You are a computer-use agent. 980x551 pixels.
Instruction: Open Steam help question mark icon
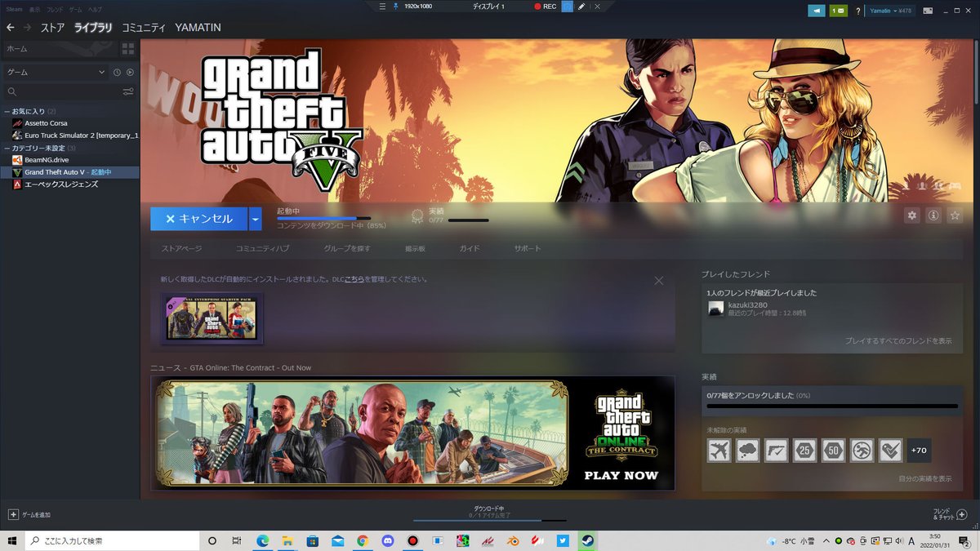coord(860,11)
